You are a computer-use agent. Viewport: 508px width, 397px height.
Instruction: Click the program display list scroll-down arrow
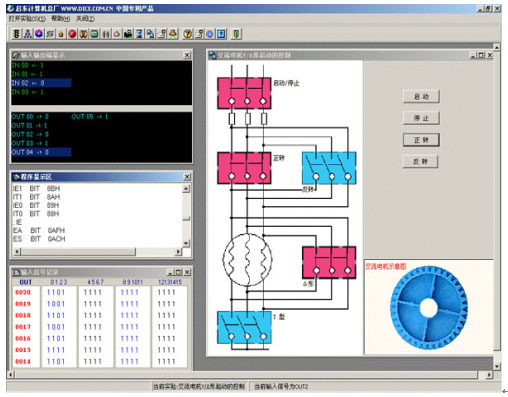pyautogui.click(x=186, y=243)
